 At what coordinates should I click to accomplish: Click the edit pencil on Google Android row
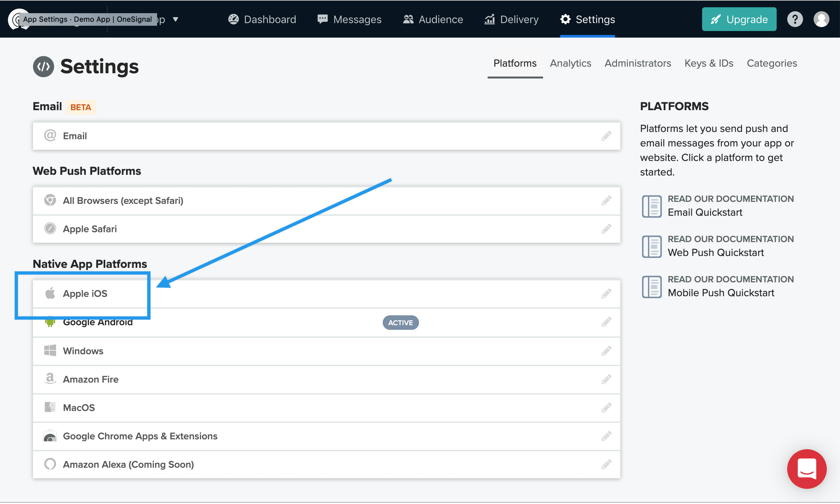tap(606, 322)
